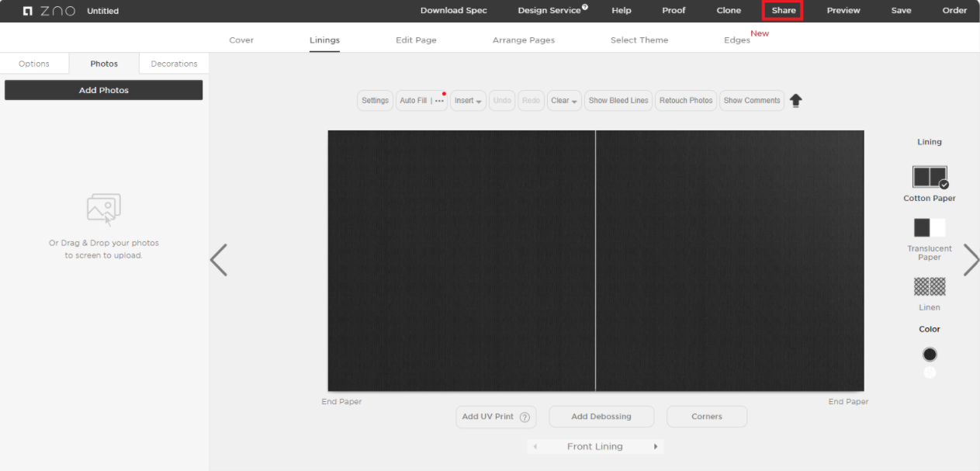Click the Add Debossing button
The image size is (980, 471).
(x=601, y=417)
